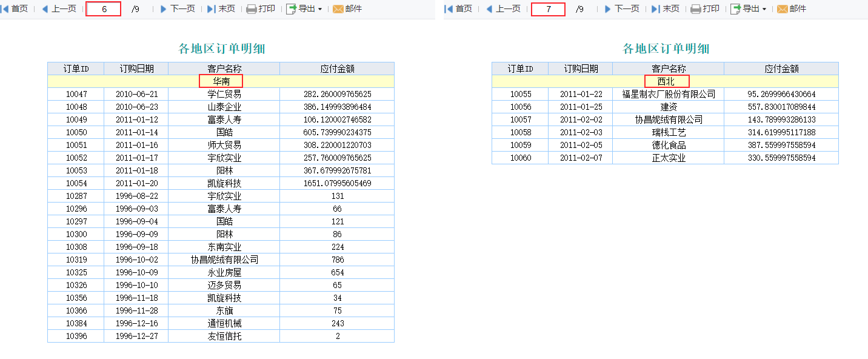
Task: Select customer cell 福星制衣厂股份有限公司
Action: 669,94
